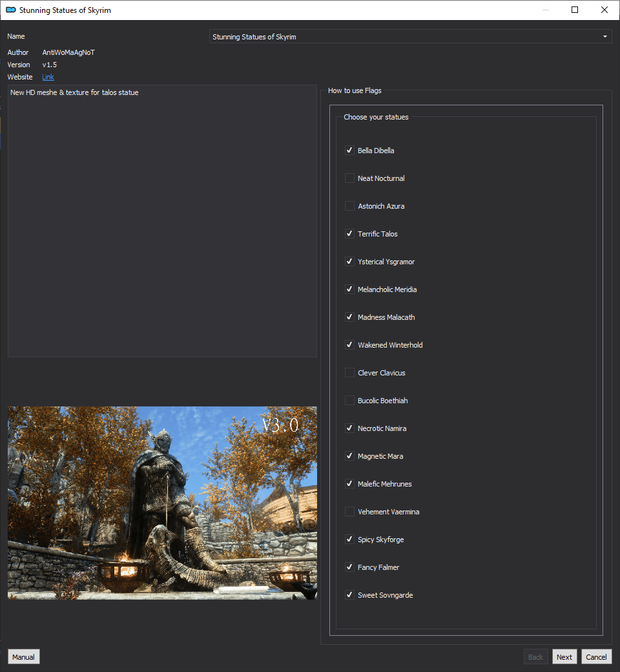
Task: Click the 'How to use Flags' heading
Action: [x=355, y=90]
